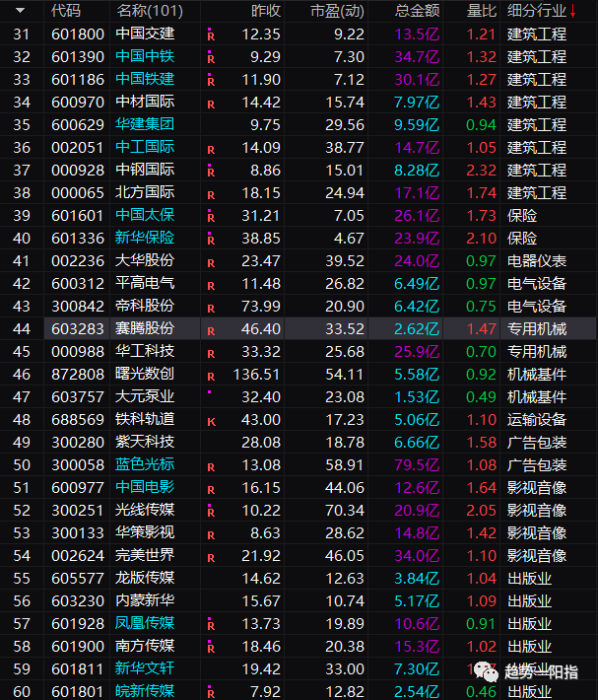The image size is (598, 700).
Task: Click industry 保险 on 中国太保 row
Action: click(522, 216)
